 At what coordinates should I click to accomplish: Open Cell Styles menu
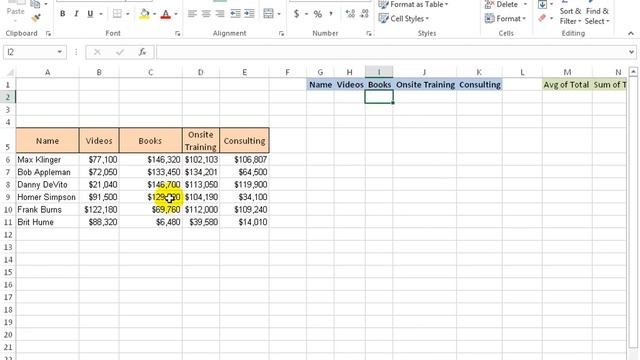[x=404, y=19]
